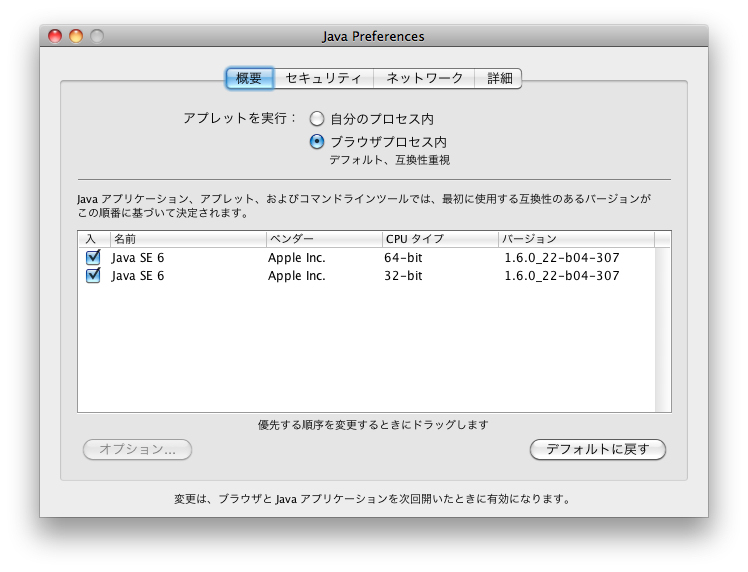The height and width of the screenshot is (572, 748).
Task: Switch to the 概要 tab
Action: coord(249,78)
